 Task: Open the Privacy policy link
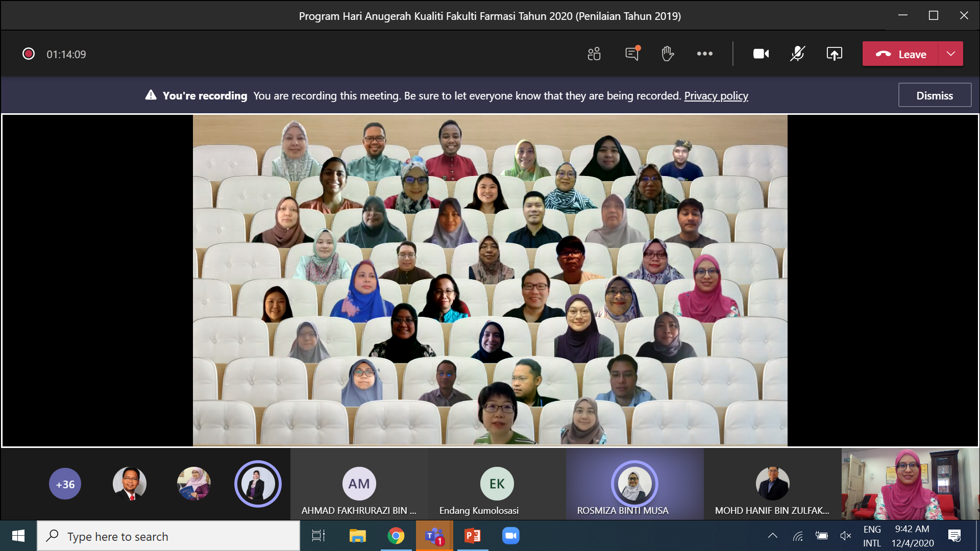point(716,96)
